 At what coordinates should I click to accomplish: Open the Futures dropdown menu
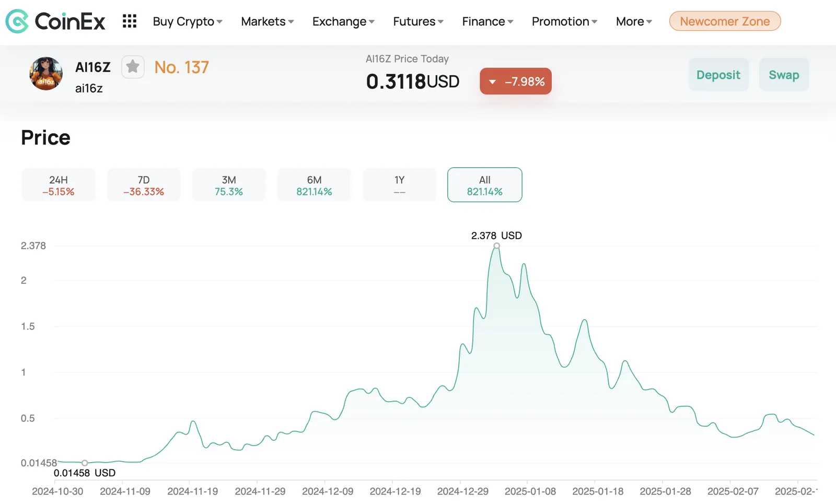(x=419, y=21)
